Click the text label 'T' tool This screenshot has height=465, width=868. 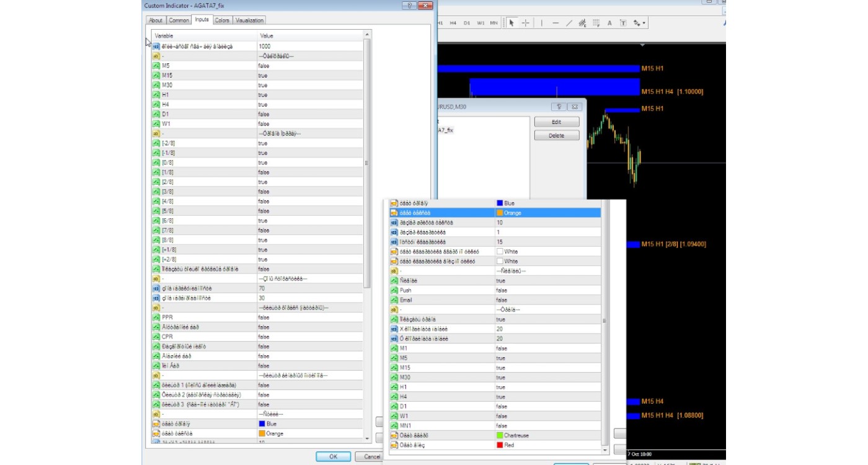point(623,23)
